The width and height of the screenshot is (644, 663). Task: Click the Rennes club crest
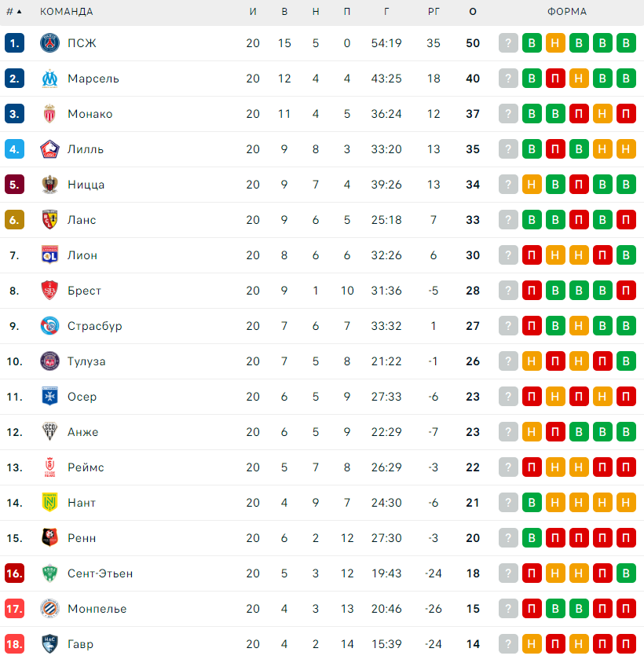point(50,538)
